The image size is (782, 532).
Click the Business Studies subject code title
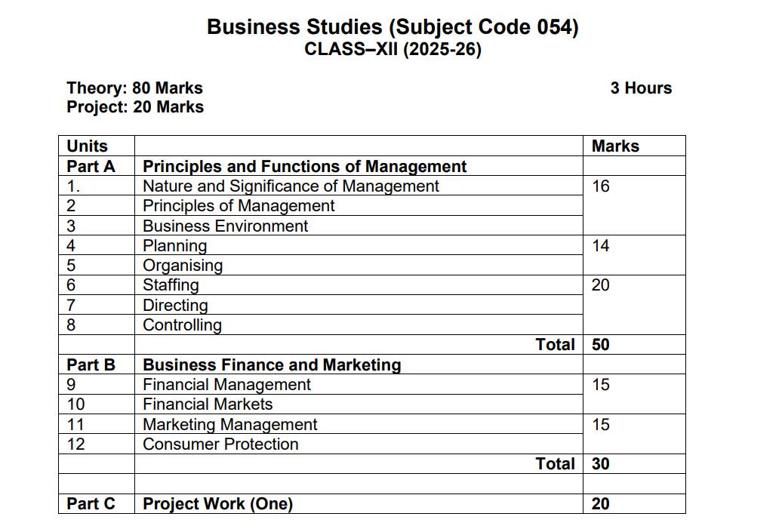(x=393, y=27)
